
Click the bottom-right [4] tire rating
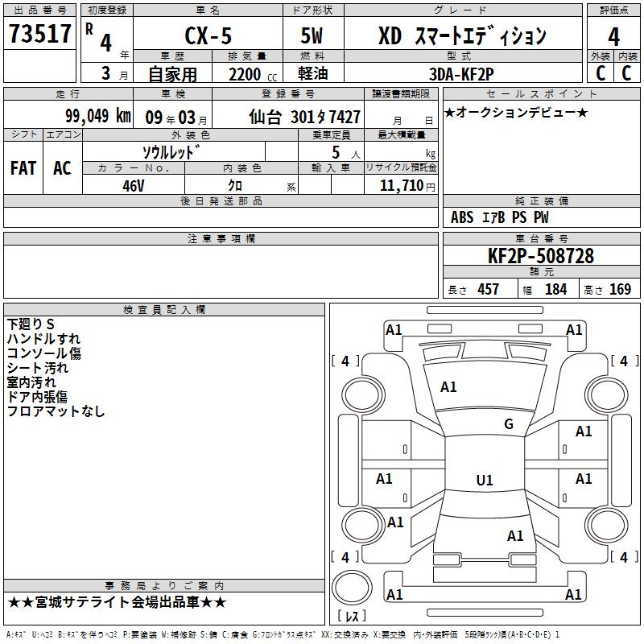coord(624,557)
